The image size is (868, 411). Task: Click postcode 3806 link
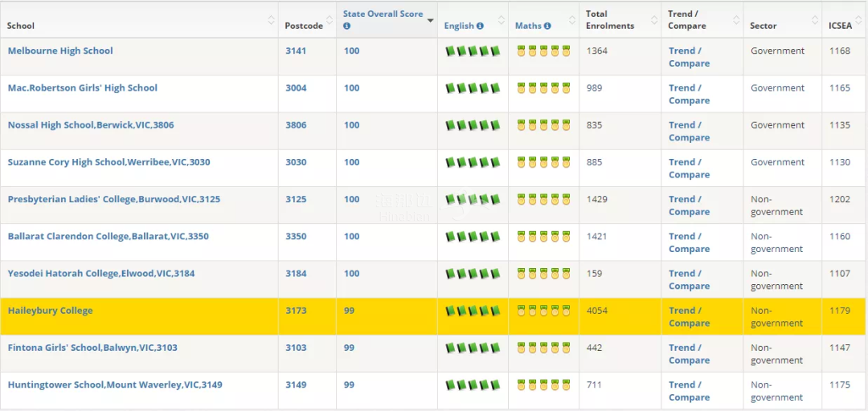click(296, 125)
